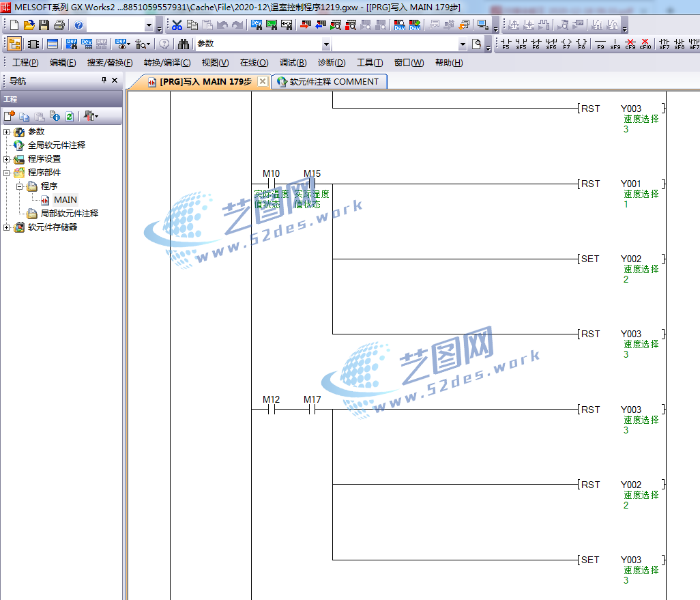The width and height of the screenshot is (700, 600).
Task: Open project panel view options dropdown
Action: pos(91,116)
